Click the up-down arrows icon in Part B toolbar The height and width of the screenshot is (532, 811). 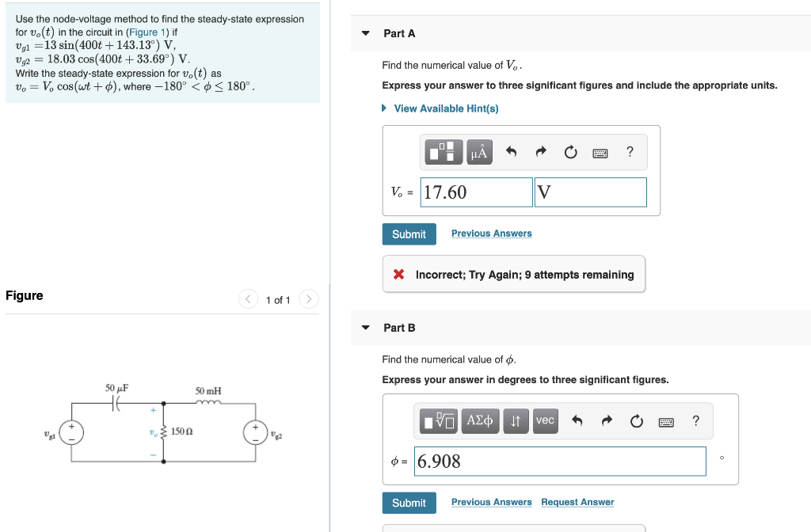pyautogui.click(x=516, y=420)
